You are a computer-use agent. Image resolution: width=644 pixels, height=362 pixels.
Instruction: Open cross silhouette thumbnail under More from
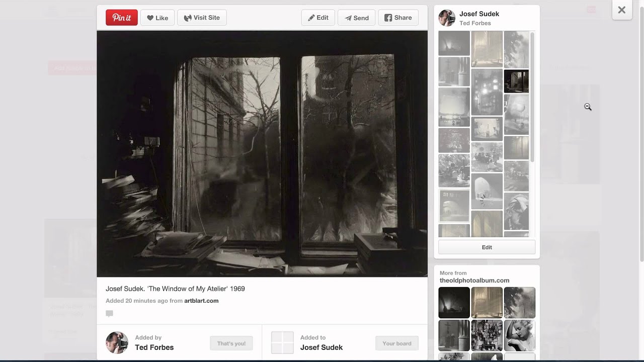tap(454, 335)
